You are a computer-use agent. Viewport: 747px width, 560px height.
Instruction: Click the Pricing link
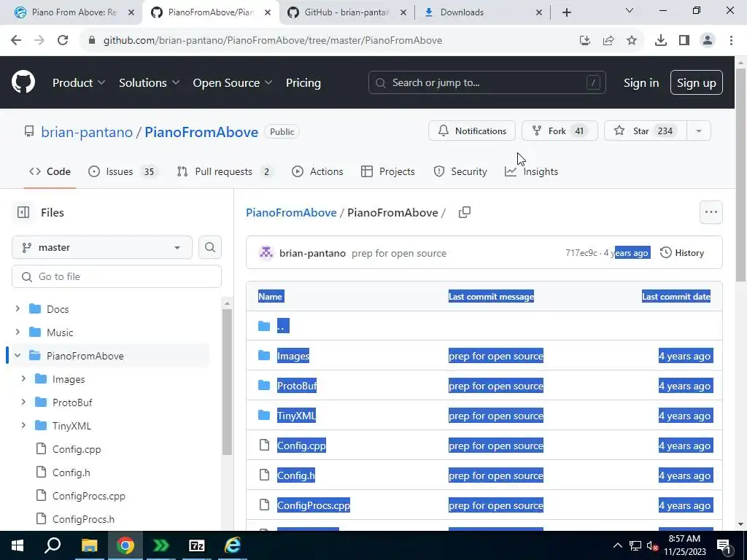click(303, 82)
